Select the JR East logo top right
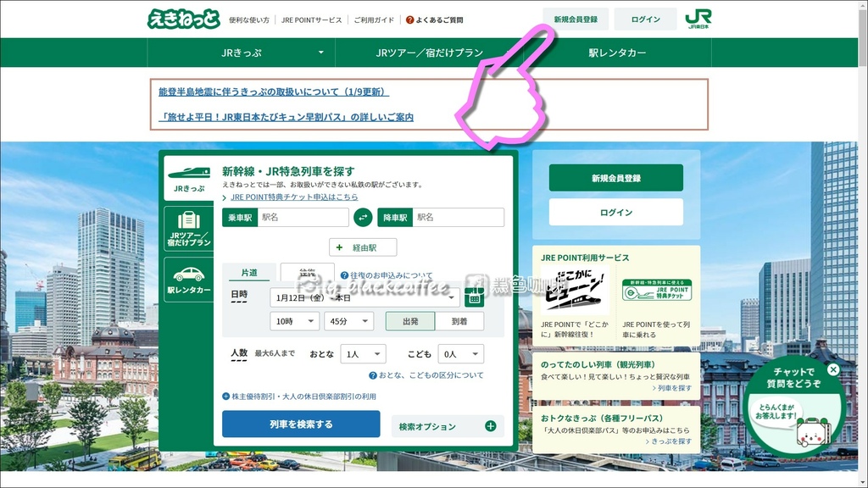Screen dimensions: 868x488 coord(700,17)
